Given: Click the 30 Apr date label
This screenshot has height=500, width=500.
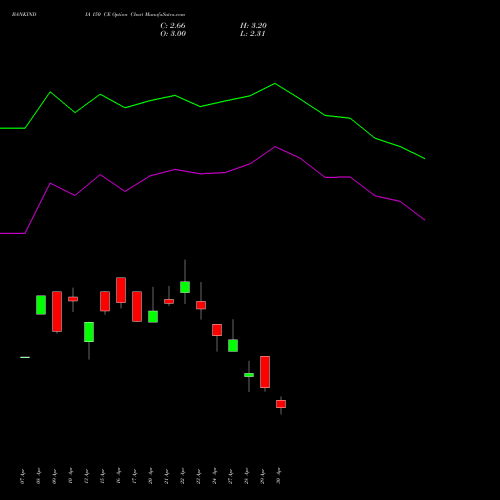Looking at the screenshot, I should pos(279,476).
